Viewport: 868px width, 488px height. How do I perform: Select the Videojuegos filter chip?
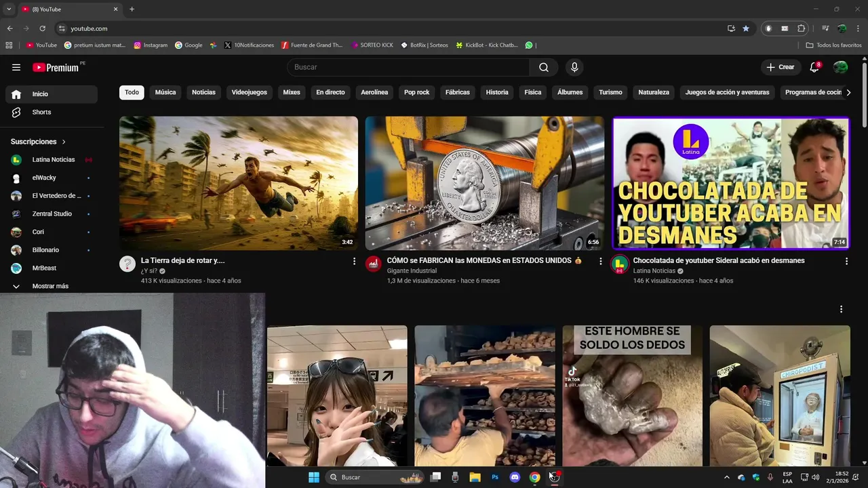point(250,92)
